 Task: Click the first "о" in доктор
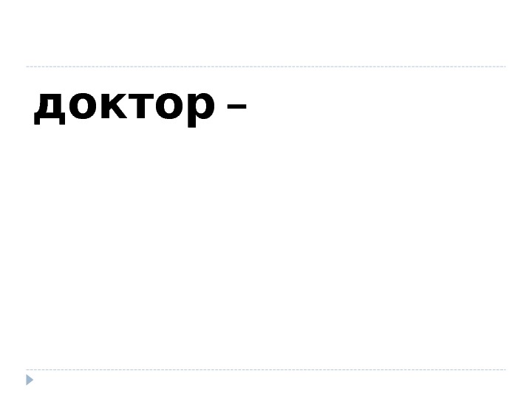click(x=83, y=105)
